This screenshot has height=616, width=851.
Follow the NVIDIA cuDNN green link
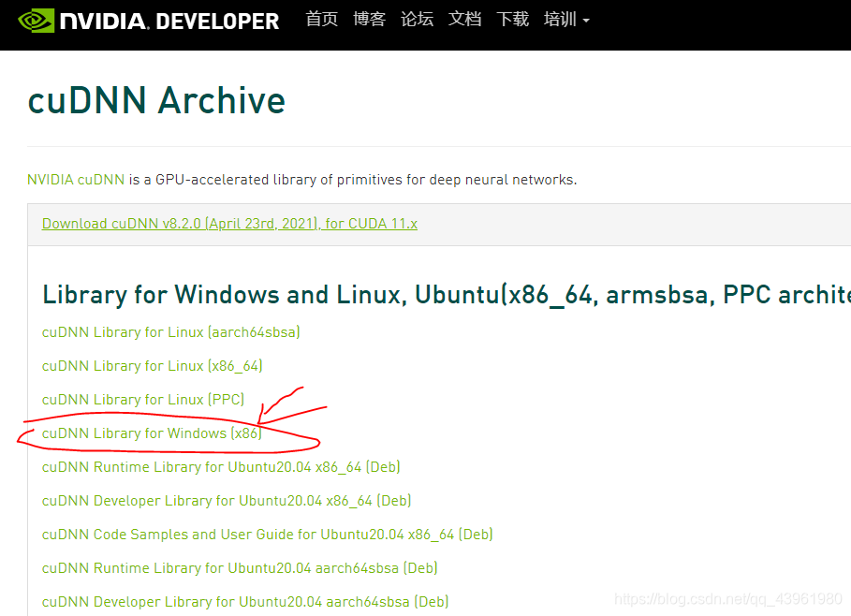tap(76, 180)
